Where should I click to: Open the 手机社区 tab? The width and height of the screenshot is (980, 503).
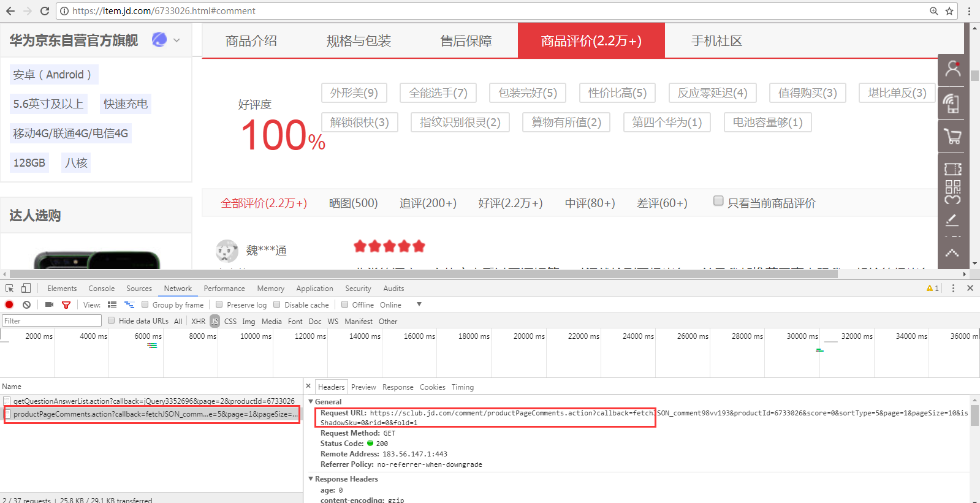click(x=716, y=40)
